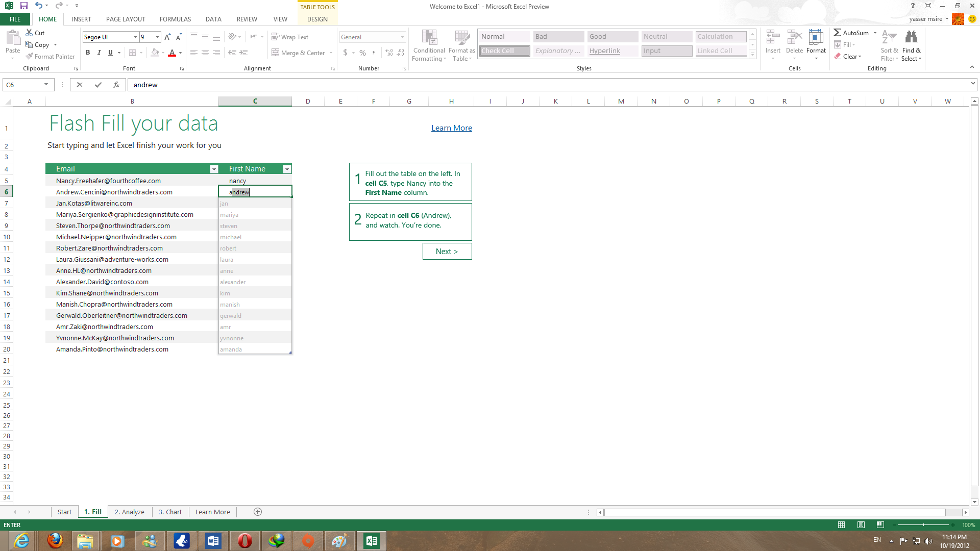This screenshot has width=980, height=551.
Task: Open the Email column filter dropdown
Action: 214,169
